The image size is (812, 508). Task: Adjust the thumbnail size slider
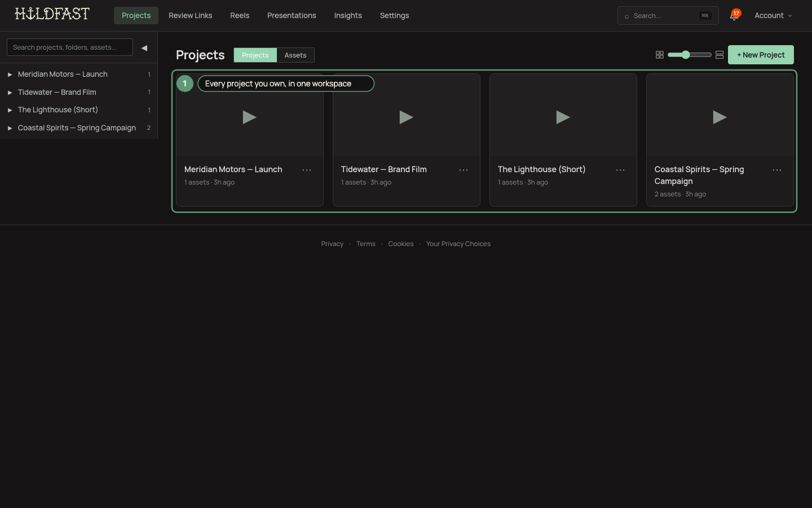690,55
